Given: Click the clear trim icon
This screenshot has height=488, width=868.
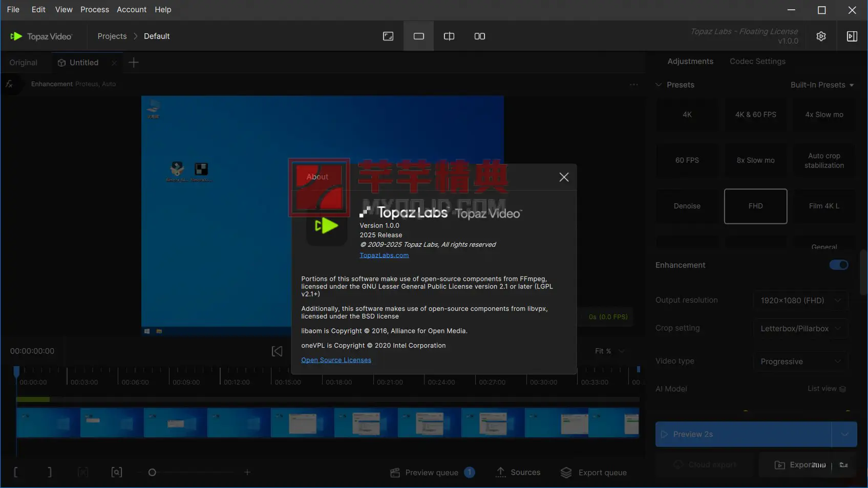Looking at the screenshot, I should (83, 473).
